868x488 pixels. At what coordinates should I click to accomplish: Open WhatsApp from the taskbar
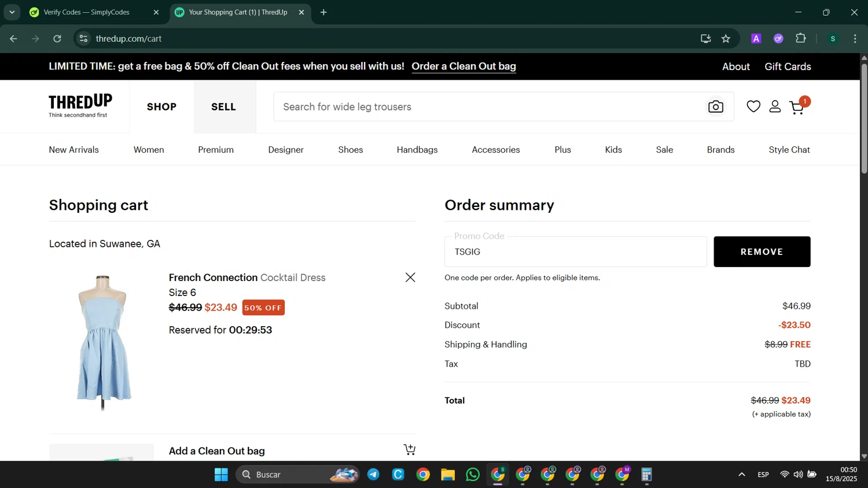pyautogui.click(x=473, y=475)
